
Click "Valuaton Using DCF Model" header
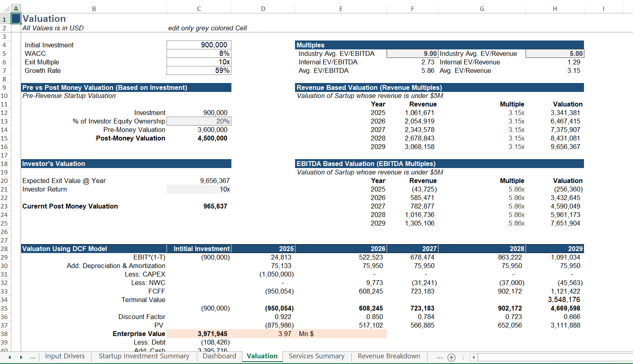click(x=94, y=249)
